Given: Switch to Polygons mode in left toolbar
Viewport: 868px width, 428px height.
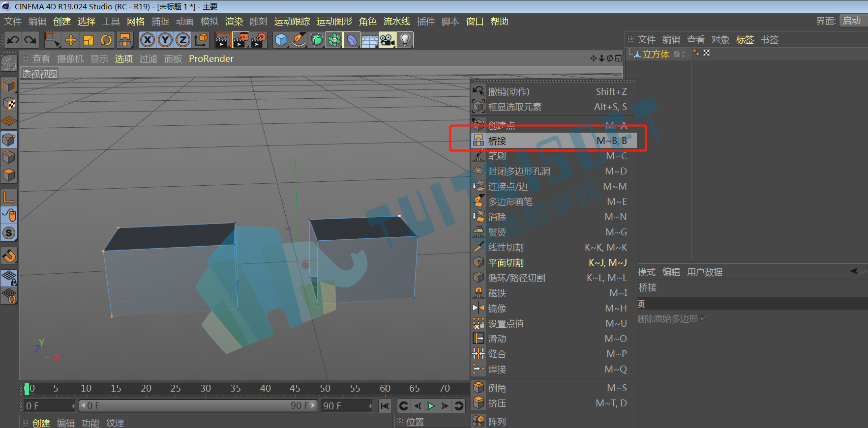Looking at the screenshot, I should (9, 175).
